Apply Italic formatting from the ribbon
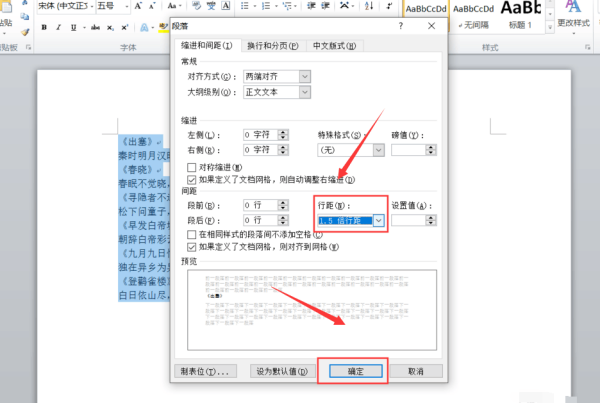 (58, 28)
